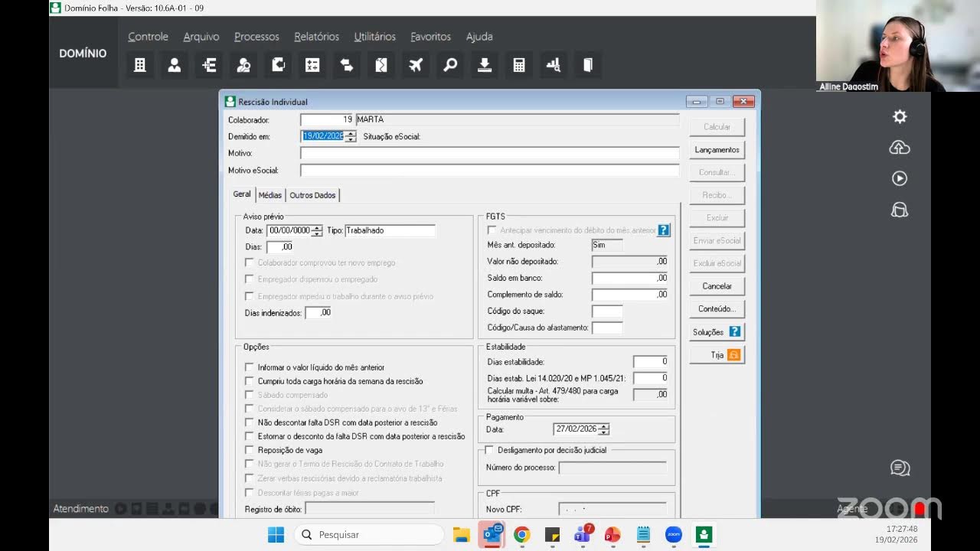Click the Cancelar button
Screen dimensions: 980x551
pyautogui.click(x=717, y=286)
